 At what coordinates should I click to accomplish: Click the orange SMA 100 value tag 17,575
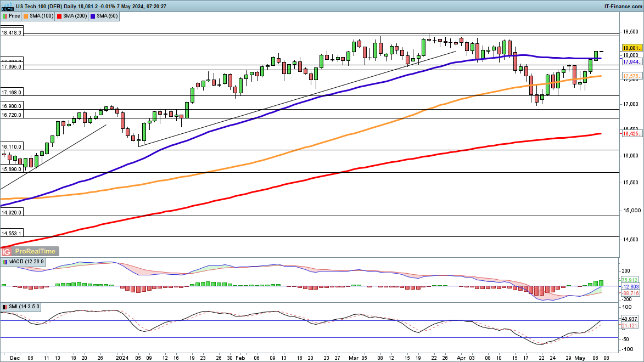point(632,76)
